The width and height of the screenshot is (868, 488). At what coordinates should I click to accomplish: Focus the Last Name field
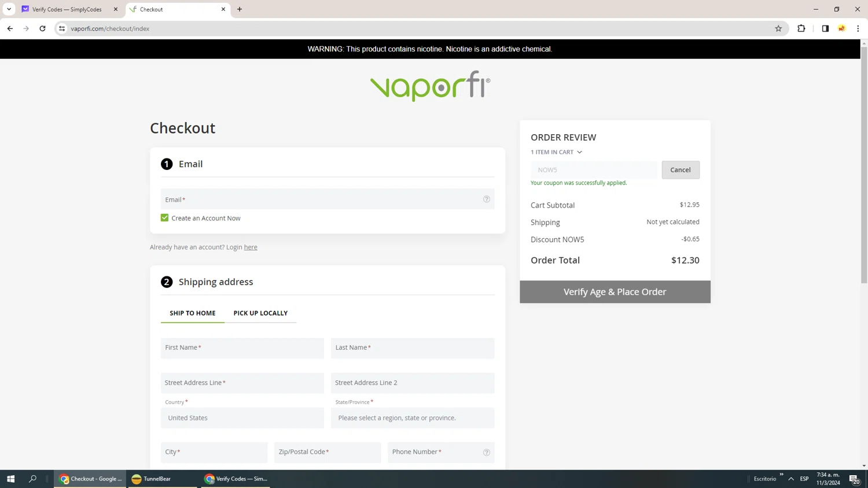pos(413,348)
